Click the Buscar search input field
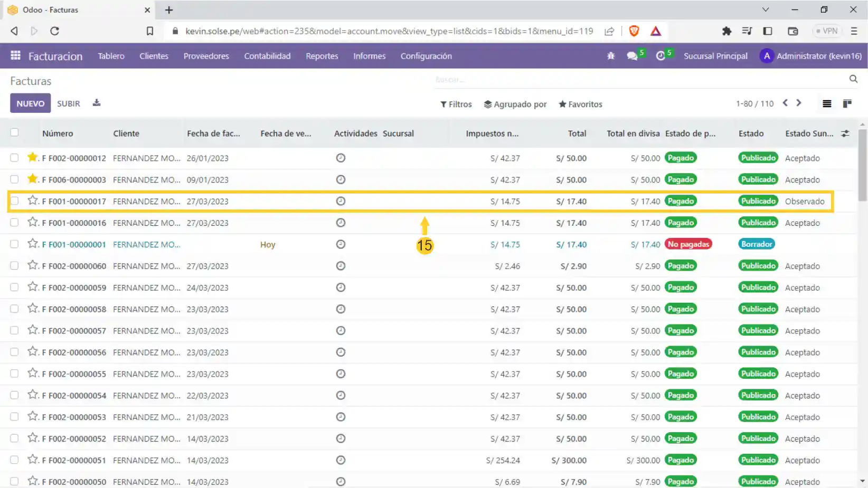Viewport: 868px width, 488px height. click(x=639, y=80)
